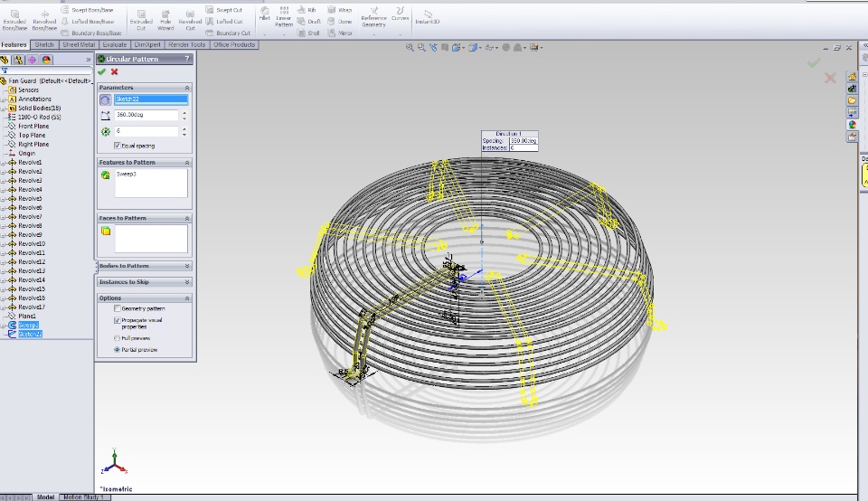
Task: Switch to the Sheet Metal tab
Action: (77, 44)
